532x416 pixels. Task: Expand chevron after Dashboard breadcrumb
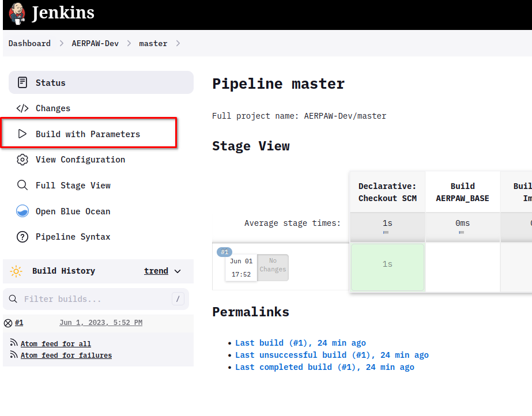point(62,43)
